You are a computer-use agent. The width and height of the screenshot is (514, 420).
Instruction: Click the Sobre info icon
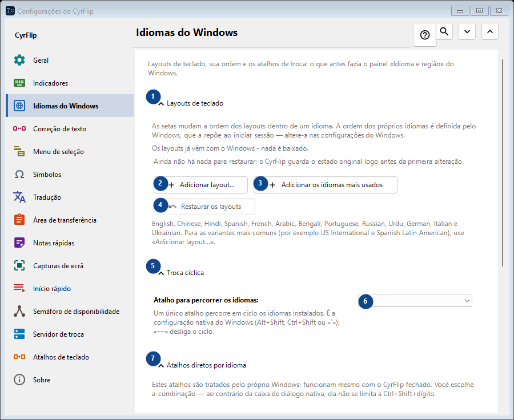pyautogui.click(x=19, y=379)
